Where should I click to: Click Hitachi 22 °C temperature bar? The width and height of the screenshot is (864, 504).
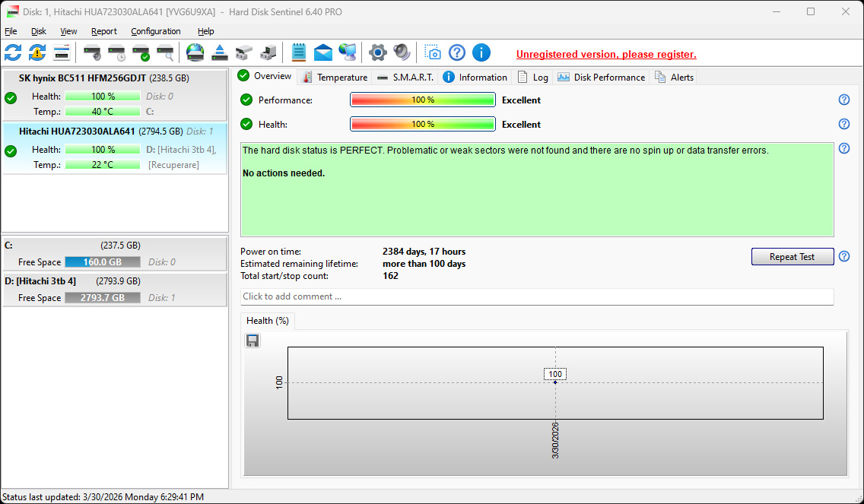[x=103, y=165]
